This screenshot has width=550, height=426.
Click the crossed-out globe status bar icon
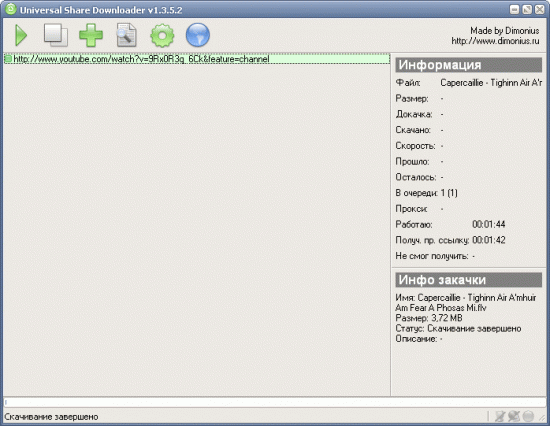tap(514, 417)
